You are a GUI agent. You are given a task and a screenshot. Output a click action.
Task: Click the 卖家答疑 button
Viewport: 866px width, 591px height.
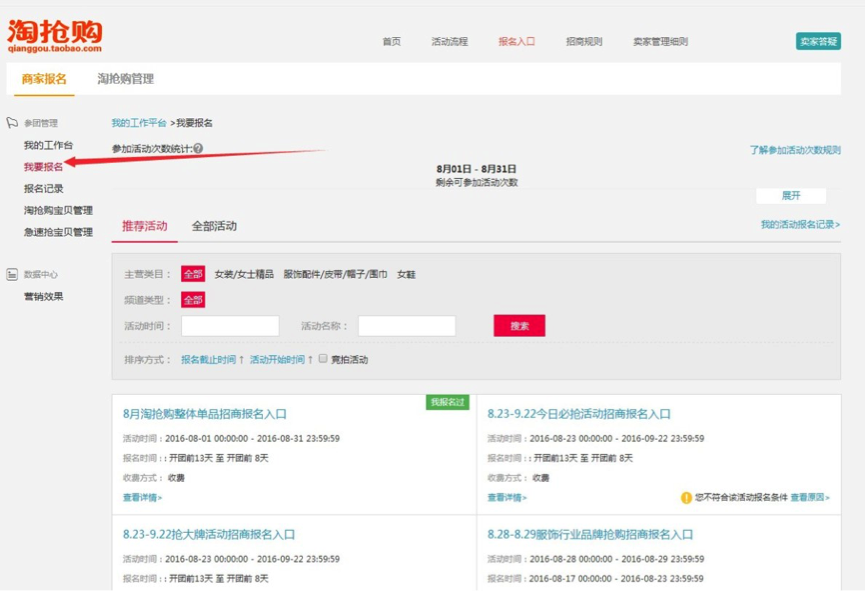819,41
